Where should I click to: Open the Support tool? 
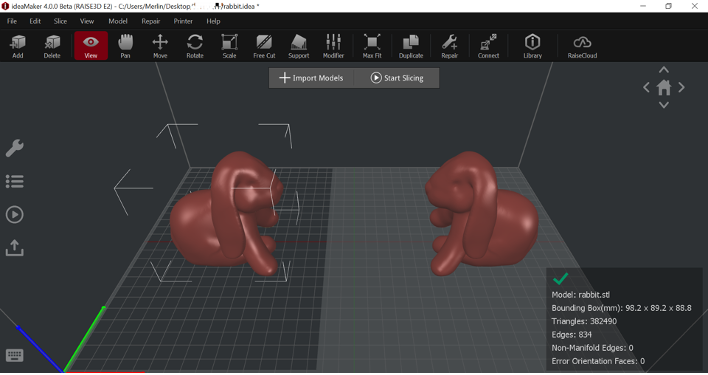(298, 46)
